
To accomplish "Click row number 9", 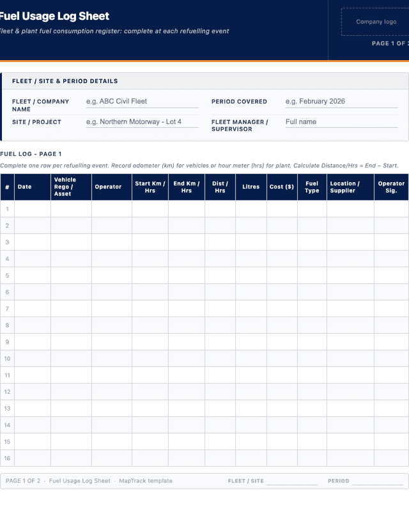I will click(7, 342).
